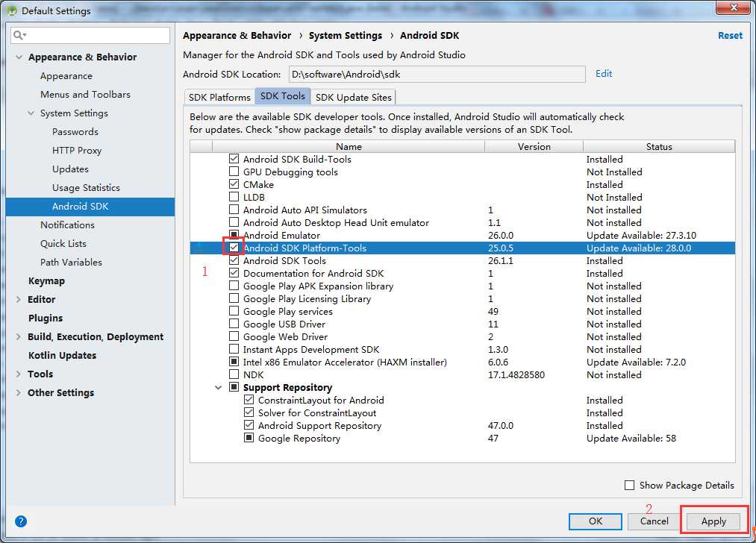Select Appearance in the settings tree
Screen dimensions: 756x543
66,76
